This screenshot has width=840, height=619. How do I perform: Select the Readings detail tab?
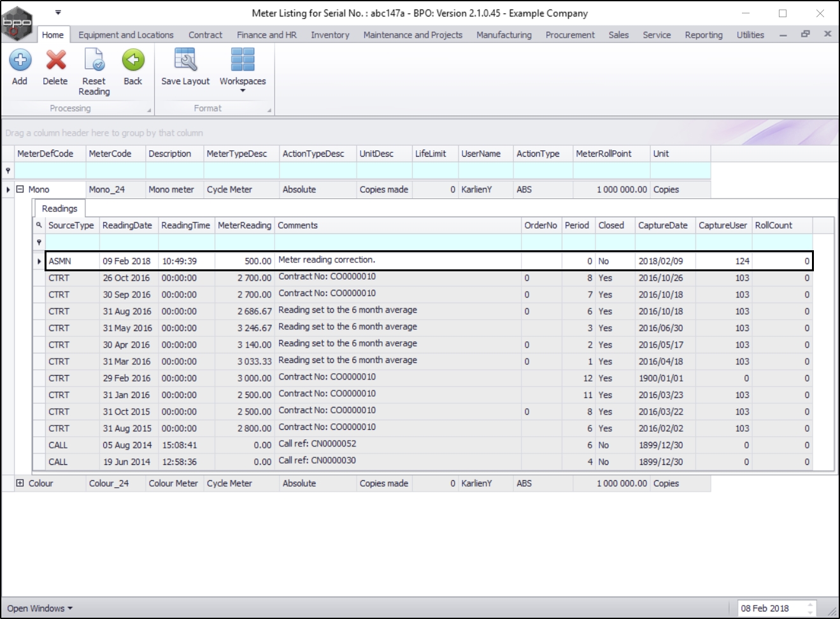coord(59,208)
